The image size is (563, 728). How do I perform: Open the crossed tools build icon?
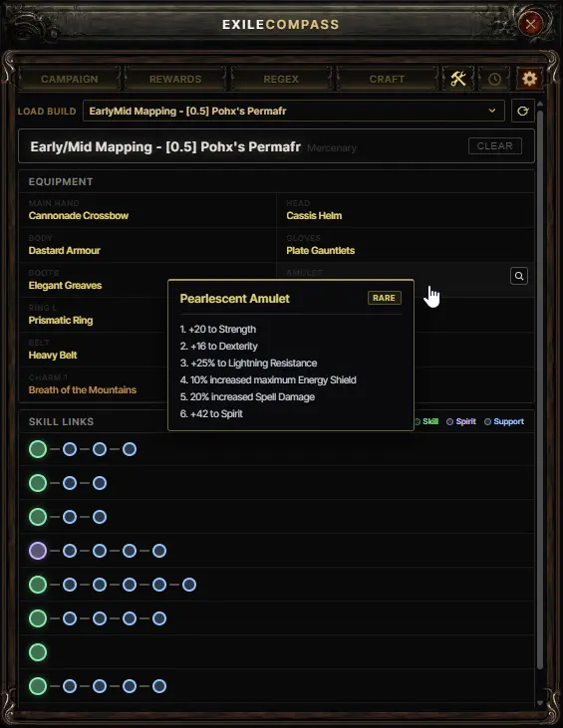point(458,79)
